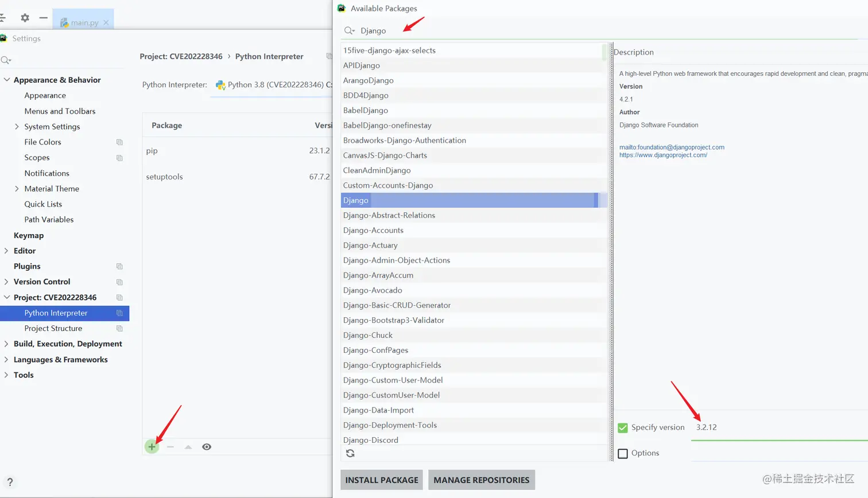Image resolution: width=868 pixels, height=498 pixels.
Task: Select Appearance in settings tree
Action: (x=45, y=95)
